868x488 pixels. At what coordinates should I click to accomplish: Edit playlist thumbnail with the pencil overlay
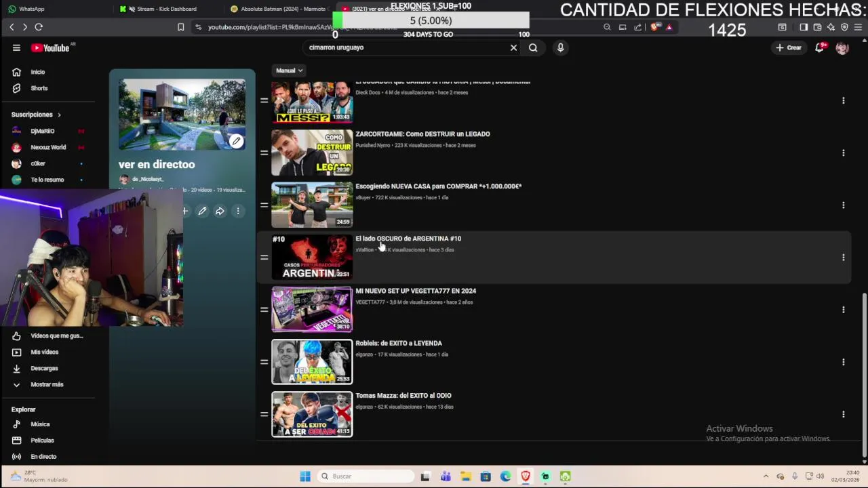[x=236, y=141]
